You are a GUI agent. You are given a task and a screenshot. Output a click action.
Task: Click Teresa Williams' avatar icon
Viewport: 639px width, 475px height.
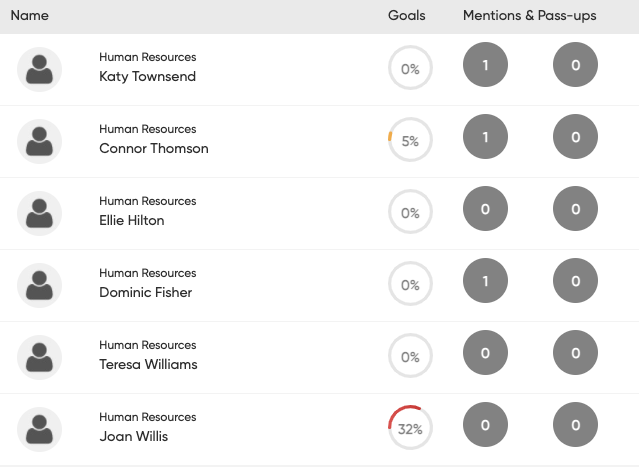coord(39,357)
